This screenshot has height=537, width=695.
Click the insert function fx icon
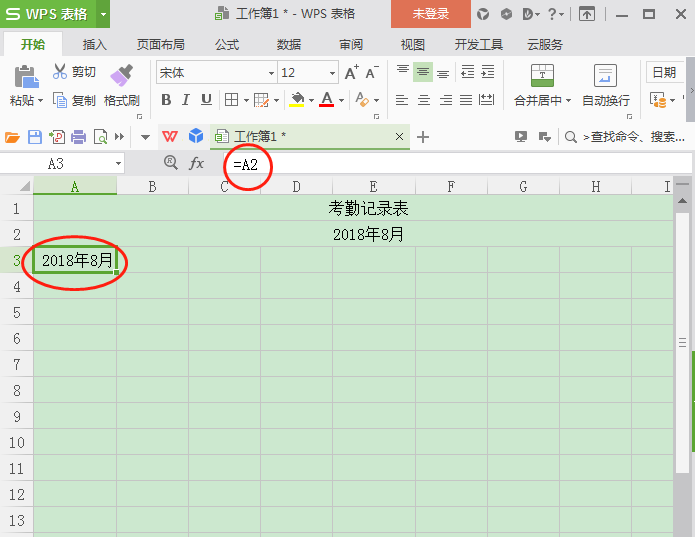click(197, 163)
